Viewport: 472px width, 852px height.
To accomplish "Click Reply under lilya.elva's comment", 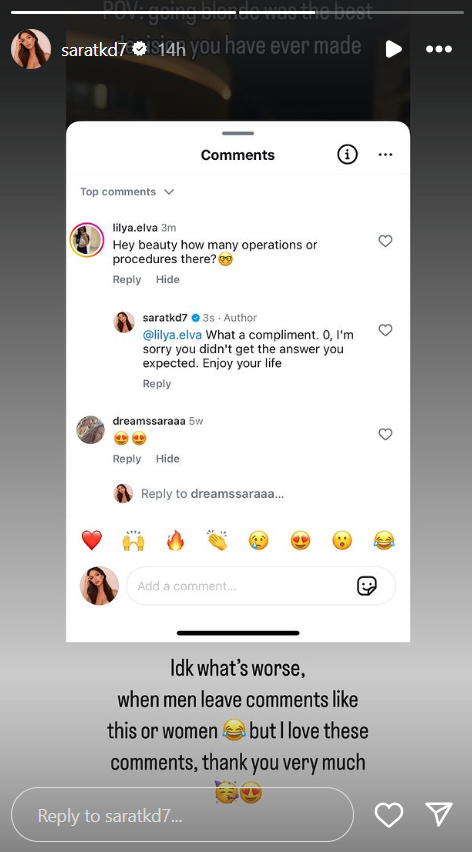I will point(127,279).
